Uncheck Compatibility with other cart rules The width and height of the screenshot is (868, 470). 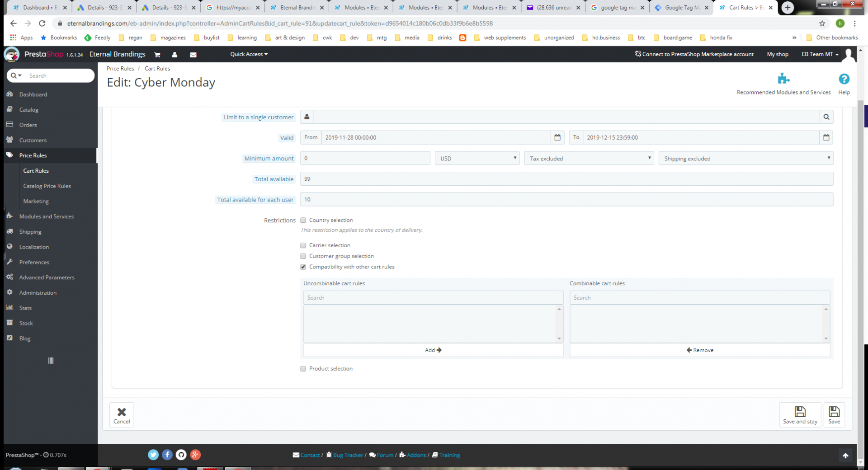click(303, 267)
